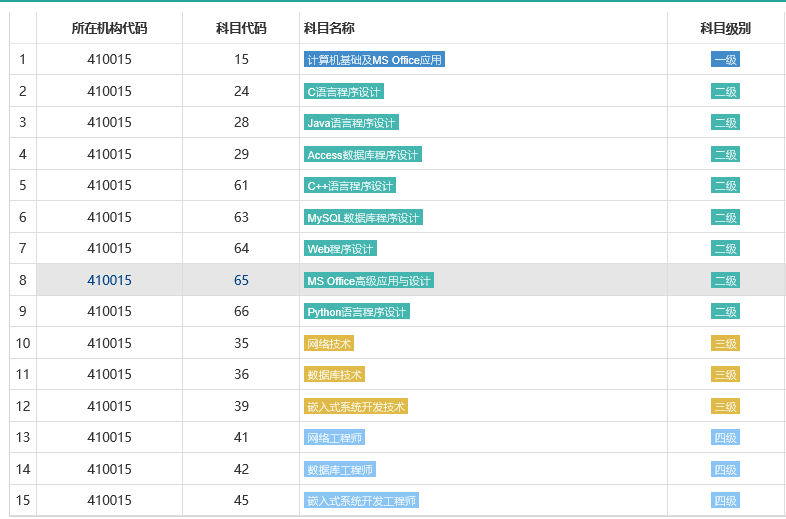Click the 一级 level badge

725,60
